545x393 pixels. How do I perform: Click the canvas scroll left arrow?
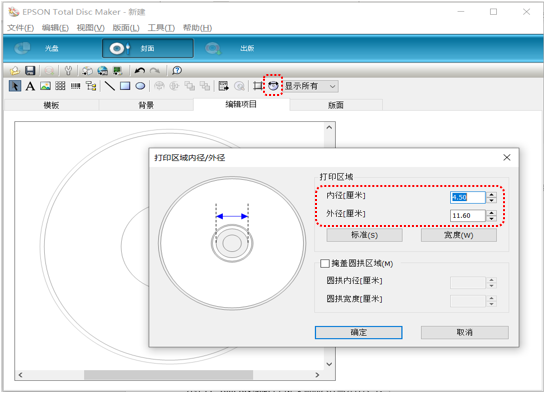(21, 375)
